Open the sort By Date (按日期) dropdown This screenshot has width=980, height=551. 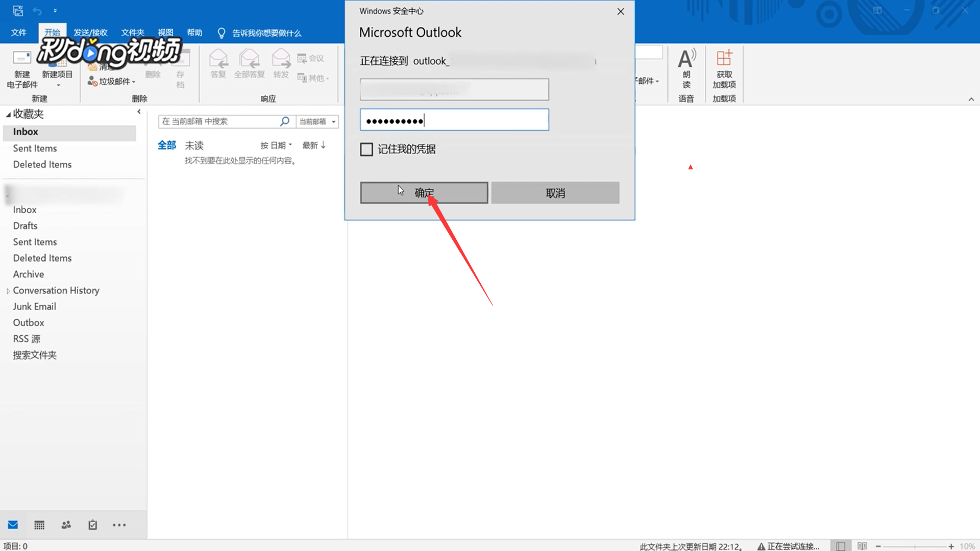click(x=276, y=145)
